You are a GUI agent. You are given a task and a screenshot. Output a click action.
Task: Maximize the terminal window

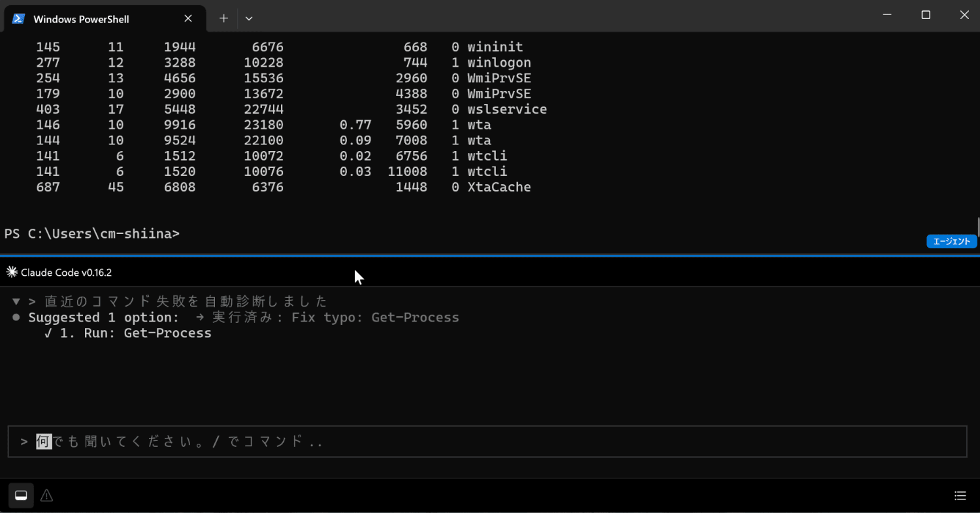click(926, 15)
